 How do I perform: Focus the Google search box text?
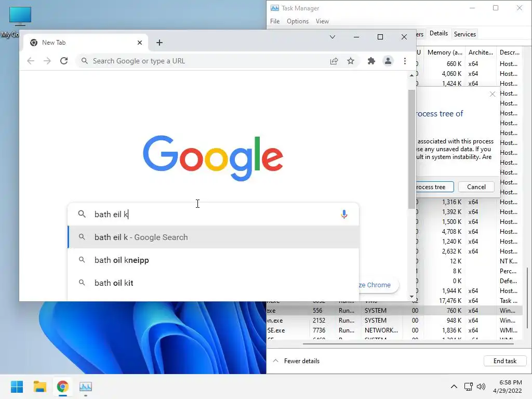point(214,214)
